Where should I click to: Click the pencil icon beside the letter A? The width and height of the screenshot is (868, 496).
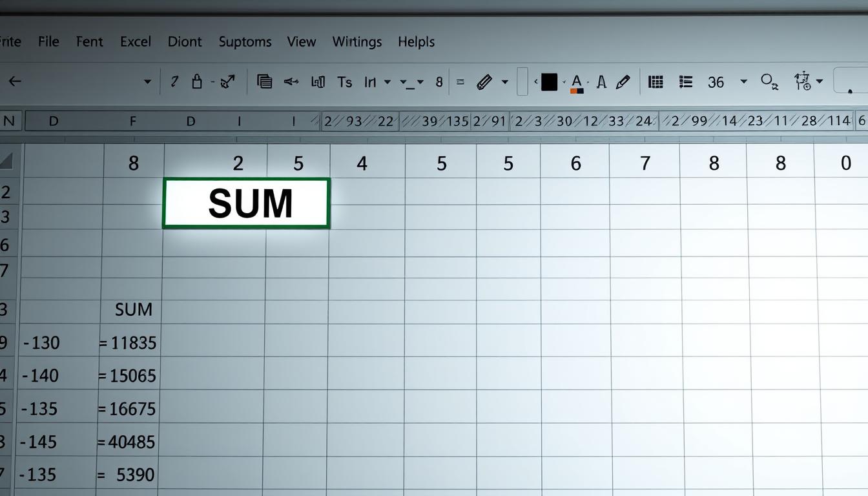(x=623, y=82)
